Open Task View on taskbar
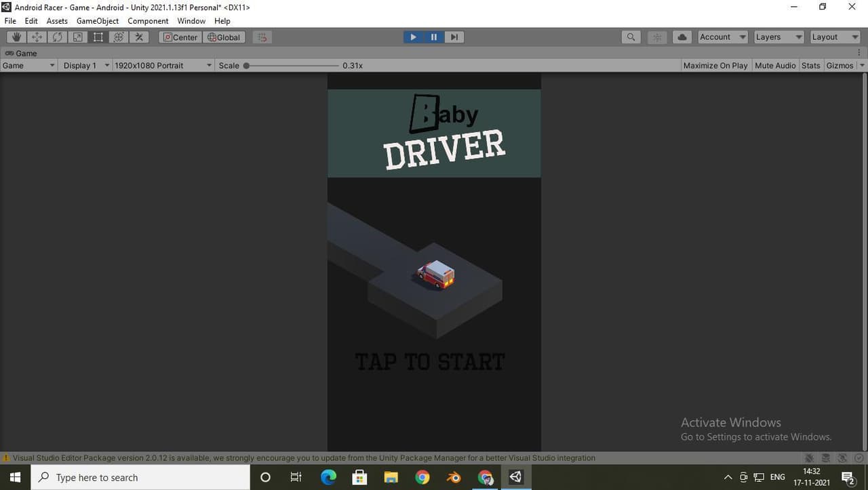The height and width of the screenshot is (490, 868). pos(296,477)
